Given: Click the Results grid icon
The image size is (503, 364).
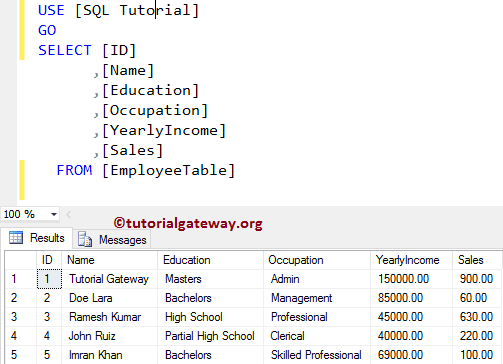Looking at the screenshot, I should click(16, 238).
